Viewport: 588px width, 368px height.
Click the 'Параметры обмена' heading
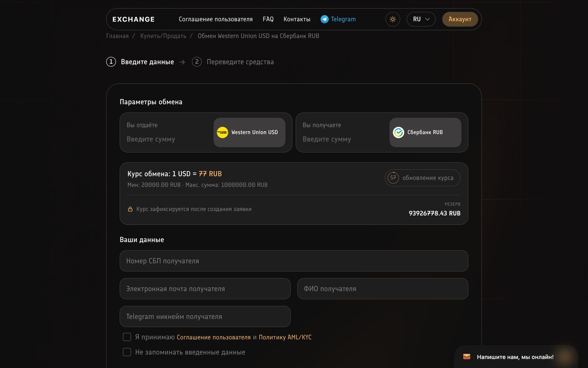[151, 102]
